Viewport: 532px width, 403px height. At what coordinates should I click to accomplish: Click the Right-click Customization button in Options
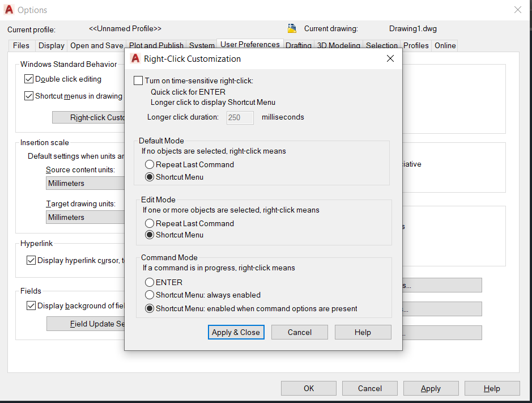point(88,117)
